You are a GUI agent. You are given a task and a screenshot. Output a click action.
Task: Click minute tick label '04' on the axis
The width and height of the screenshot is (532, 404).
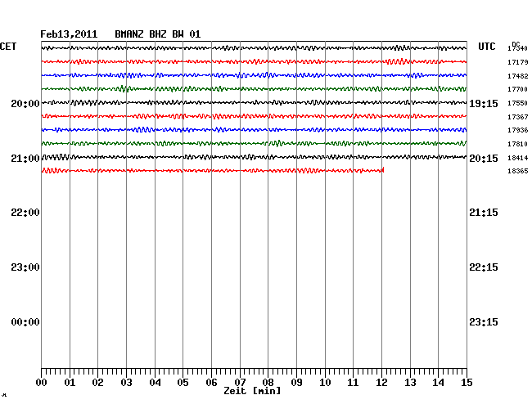[155, 383]
